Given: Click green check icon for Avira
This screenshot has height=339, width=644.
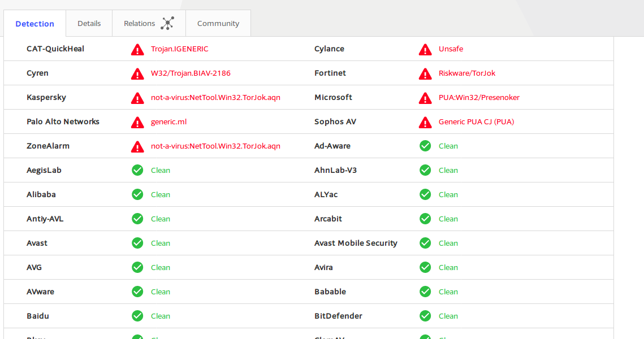Looking at the screenshot, I should pos(425,267).
